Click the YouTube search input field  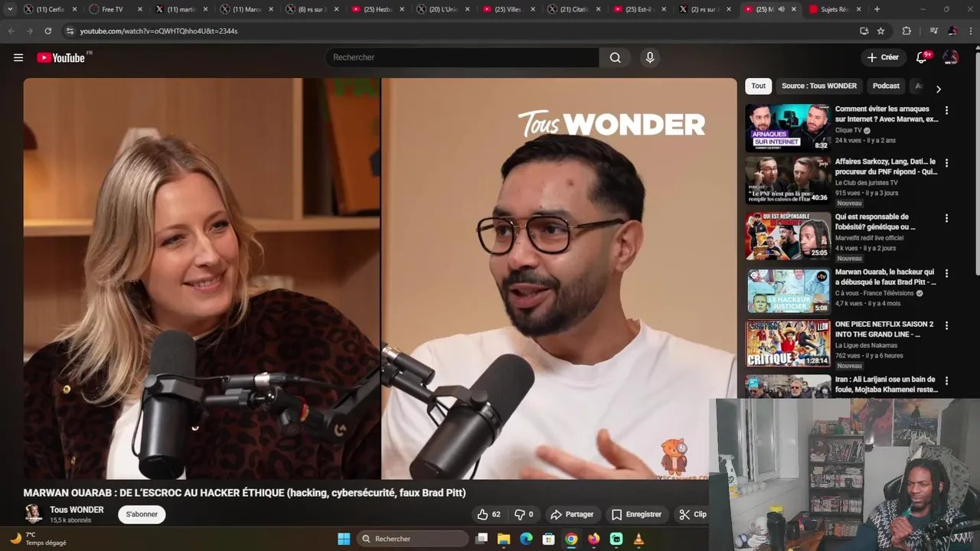[x=462, y=57]
